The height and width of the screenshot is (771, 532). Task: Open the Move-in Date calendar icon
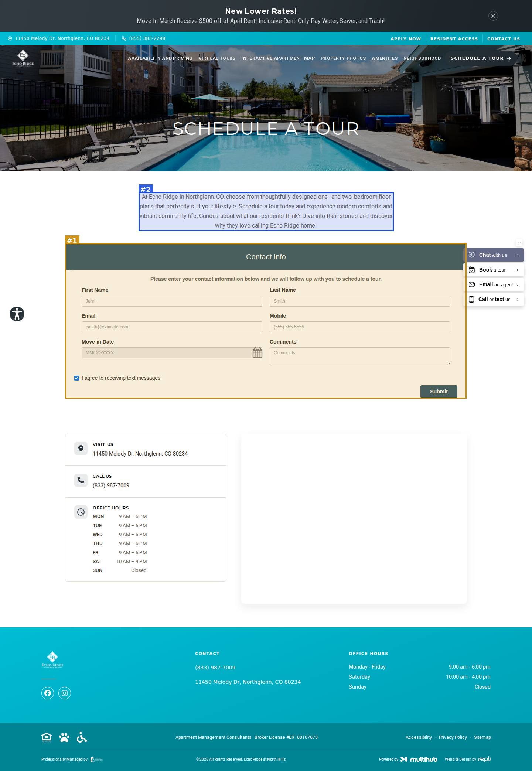click(x=258, y=353)
